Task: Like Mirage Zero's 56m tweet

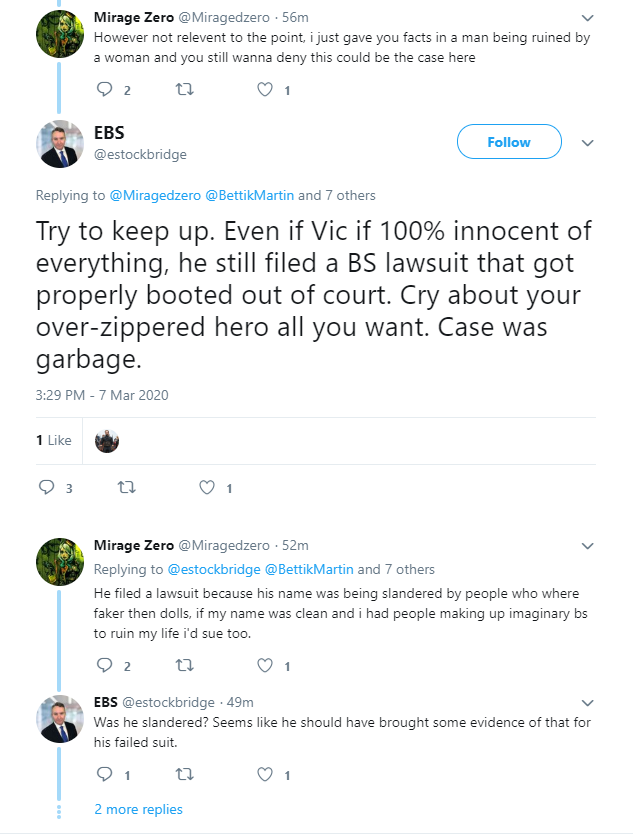Action: (x=265, y=89)
